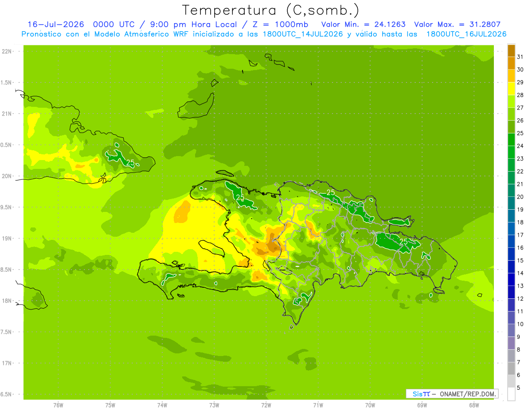Click the 25 contour label in eastern Dominican Republic
The height and width of the screenshot is (411, 532).
[x=403, y=242]
